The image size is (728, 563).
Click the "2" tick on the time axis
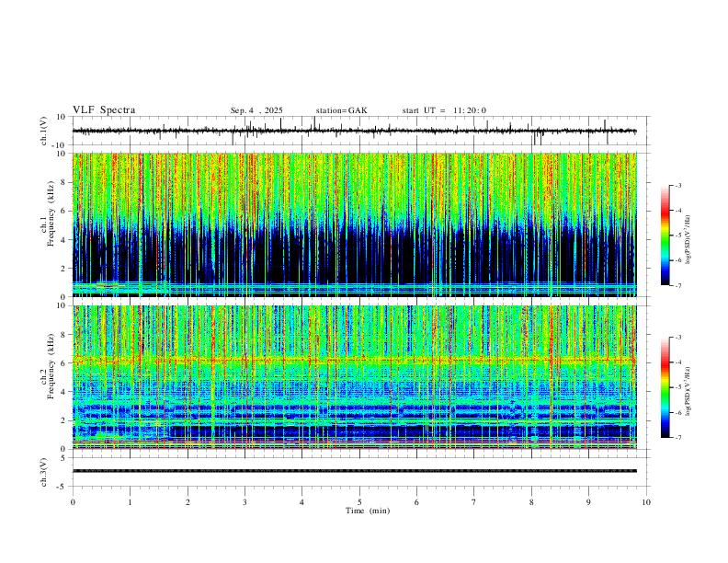point(188,502)
